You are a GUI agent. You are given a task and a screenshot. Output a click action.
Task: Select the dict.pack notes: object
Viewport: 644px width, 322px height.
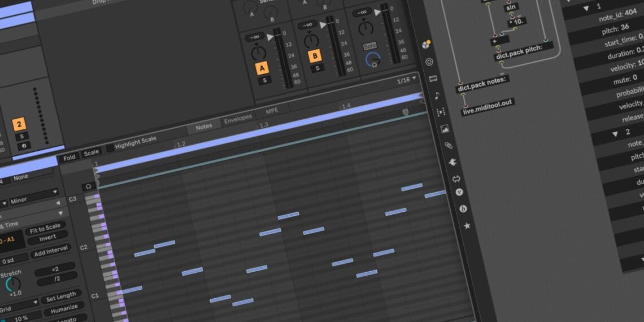coord(483,84)
